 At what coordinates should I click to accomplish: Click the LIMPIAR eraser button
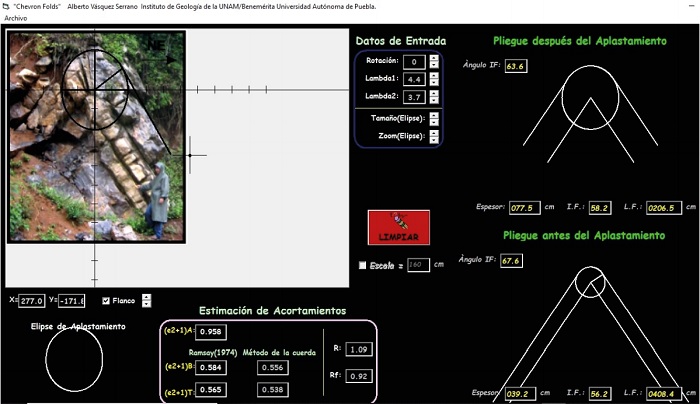[398, 228]
